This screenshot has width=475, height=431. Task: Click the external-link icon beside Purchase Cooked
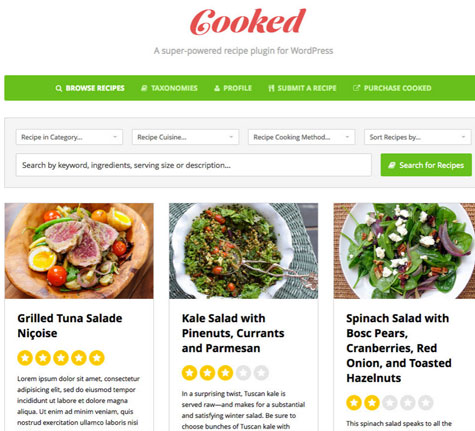pos(356,88)
